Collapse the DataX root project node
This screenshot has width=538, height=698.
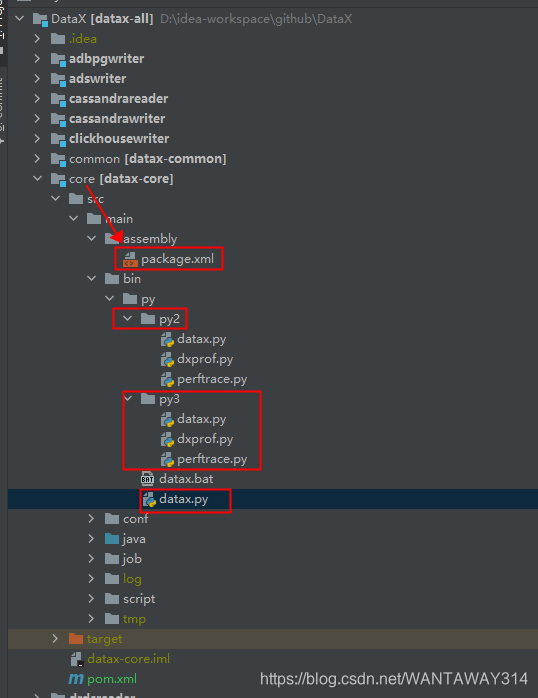point(20,19)
